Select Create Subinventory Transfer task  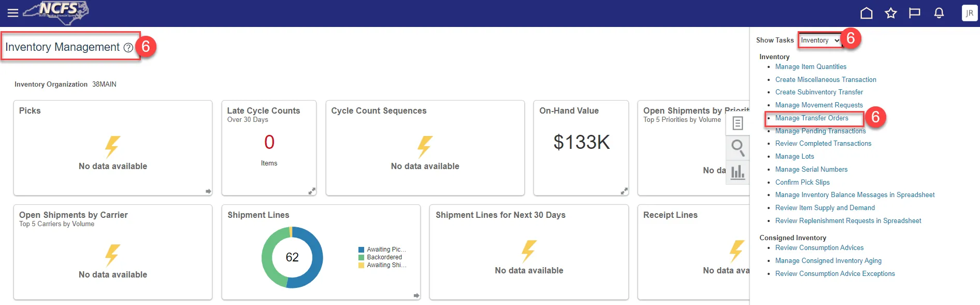coord(819,92)
